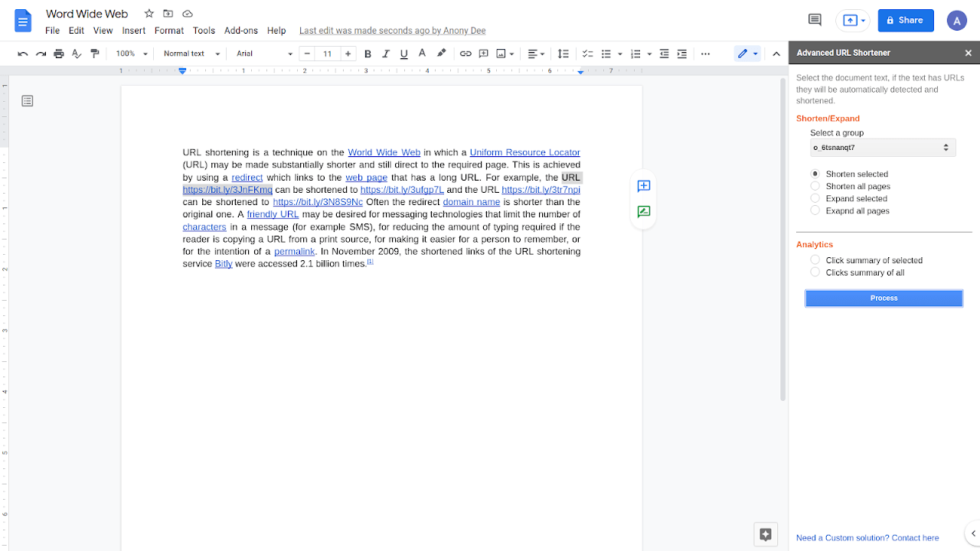Select the Shorten all pages option
This screenshot has width=980, height=551.
pos(815,186)
